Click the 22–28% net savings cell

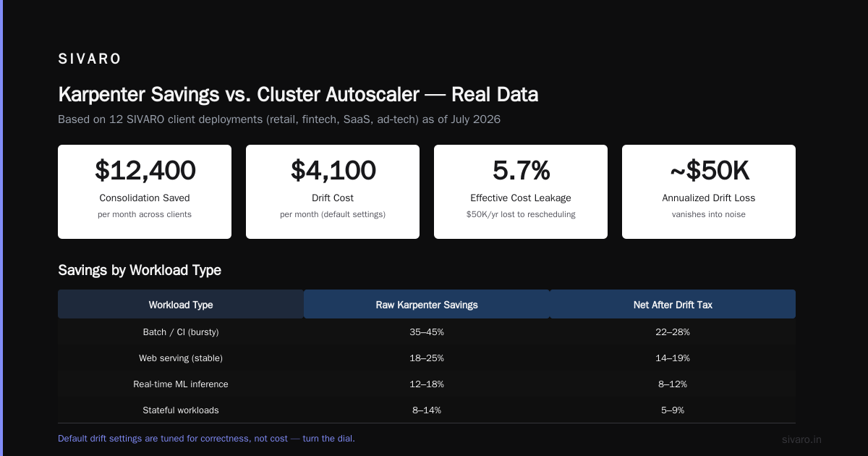[x=673, y=332]
